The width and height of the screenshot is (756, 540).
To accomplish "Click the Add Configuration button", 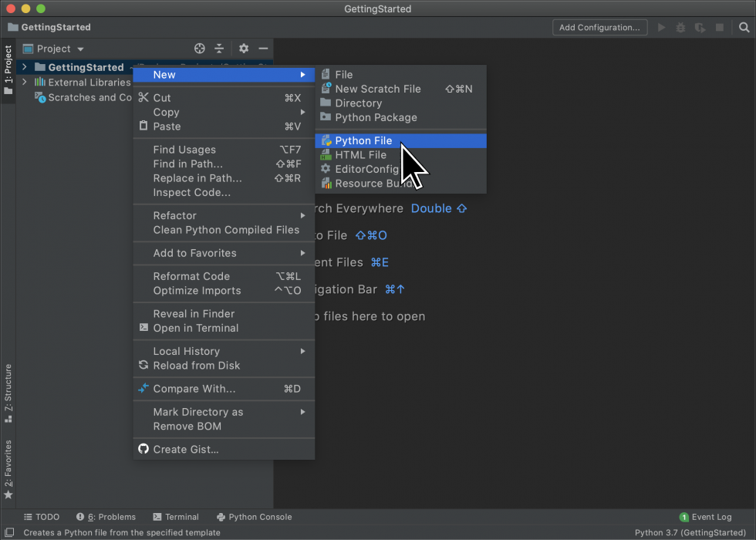I will pyautogui.click(x=600, y=27).
